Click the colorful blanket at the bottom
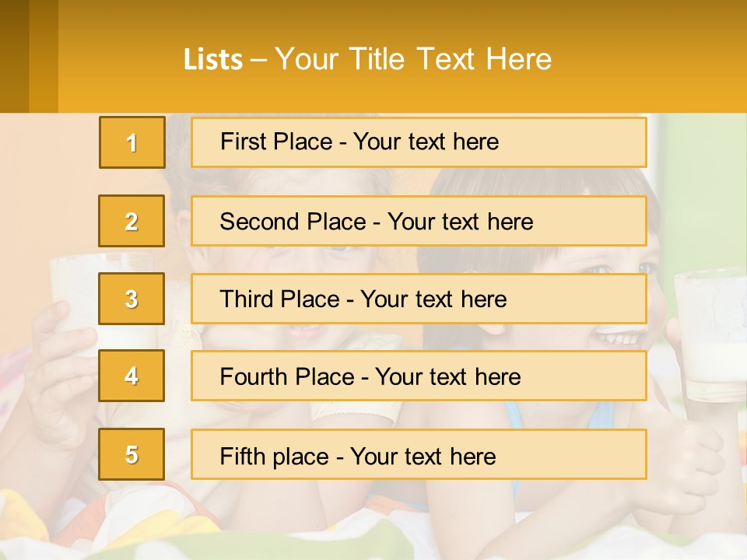This screenshot has width=747, height=560. pos(191,529)
